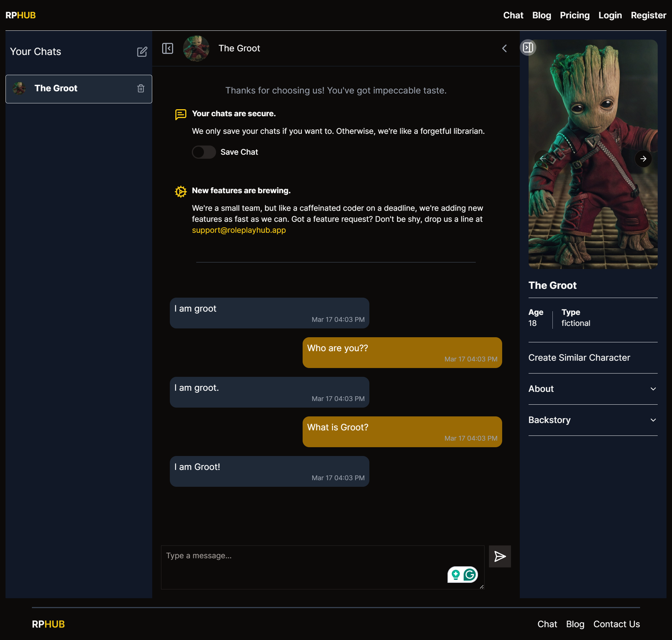Click 'Your chats are secure.' heading
The height and width of the screenshot is (640, 672).
pyautogui.click(x=234, y=114)
